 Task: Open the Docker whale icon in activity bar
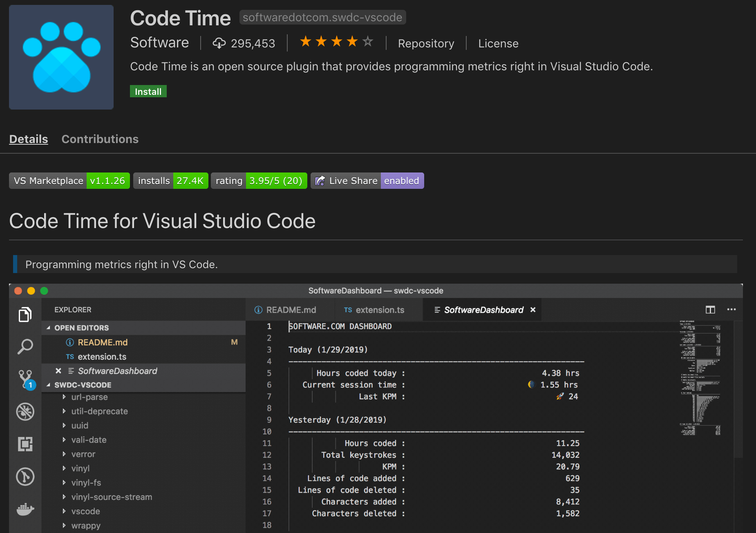click(x=25, y=509)
